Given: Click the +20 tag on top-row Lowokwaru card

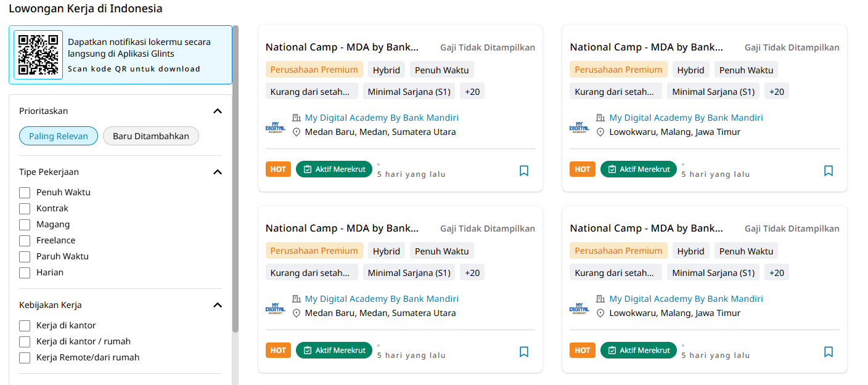Looking at the screenshot, I should coord(776,92).
